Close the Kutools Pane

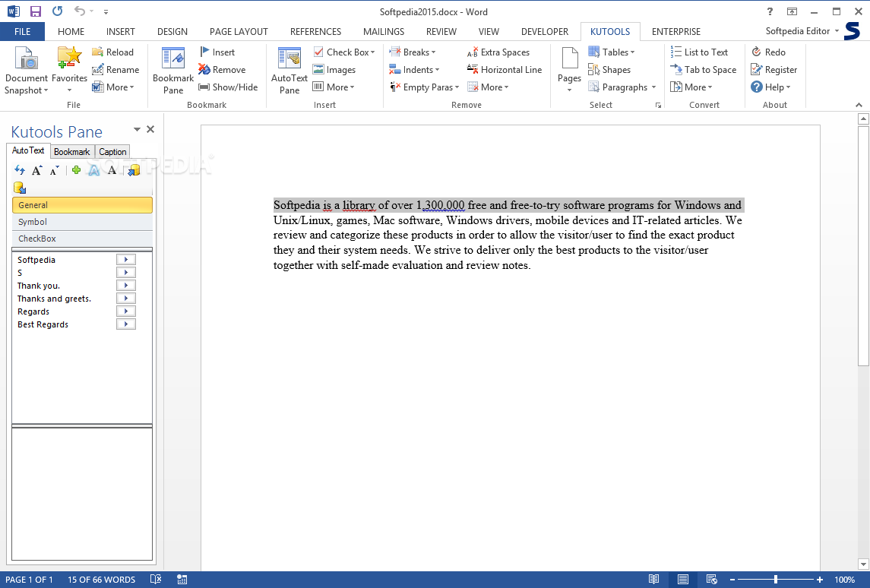pyautogui.click(x=150, y=129)
